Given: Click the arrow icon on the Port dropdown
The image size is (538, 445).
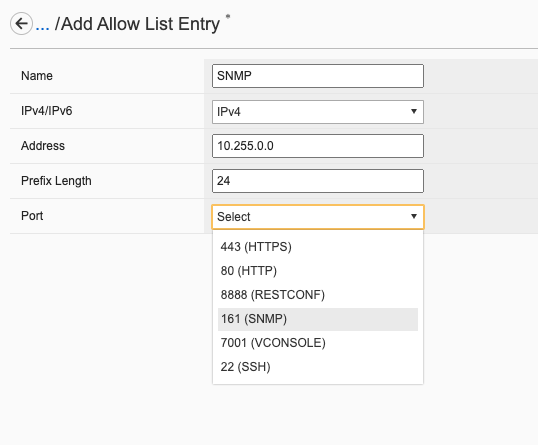Looking at the screenshot, I should click(414, 216).
